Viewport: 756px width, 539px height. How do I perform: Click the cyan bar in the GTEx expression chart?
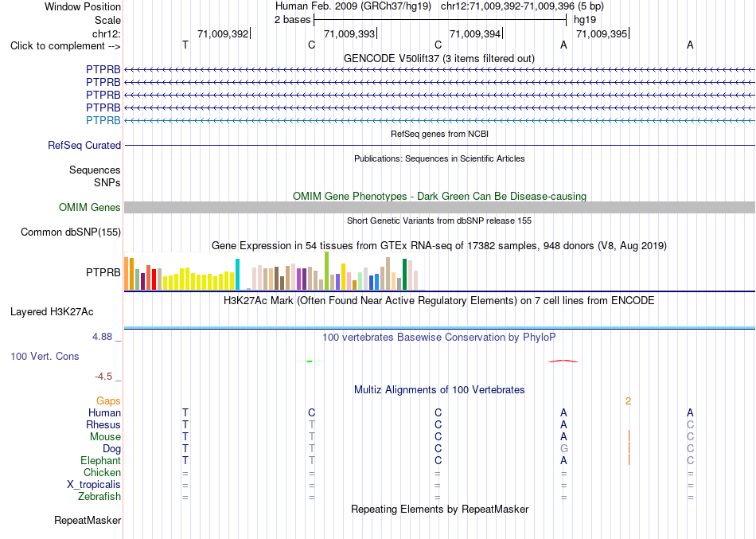pyautogui.click(x=237, y=274)
